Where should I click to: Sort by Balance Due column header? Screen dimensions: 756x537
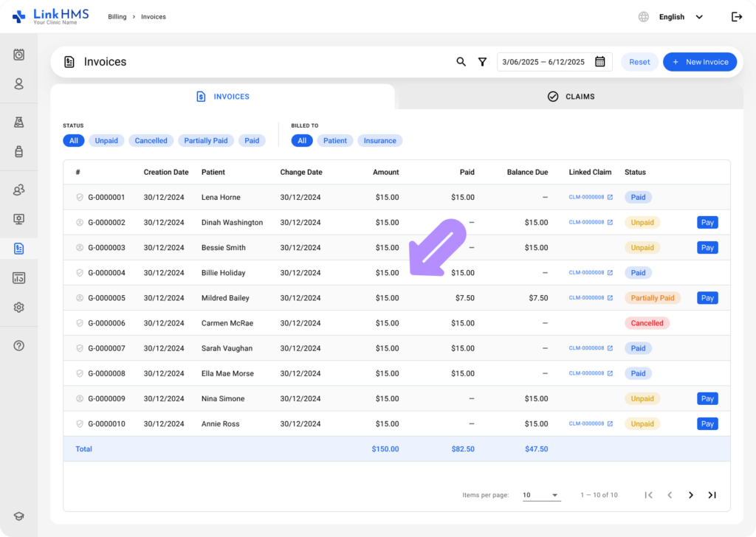coord(527,172)
